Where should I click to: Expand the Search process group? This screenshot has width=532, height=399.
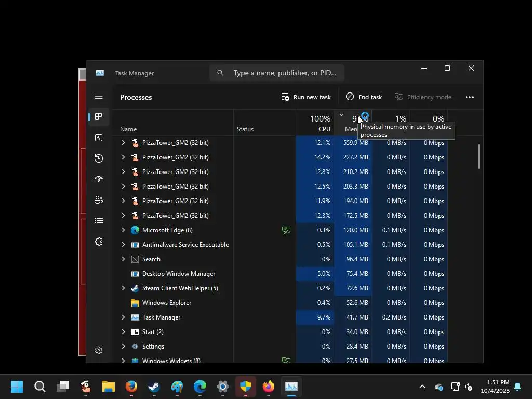[x=123, y=259]
